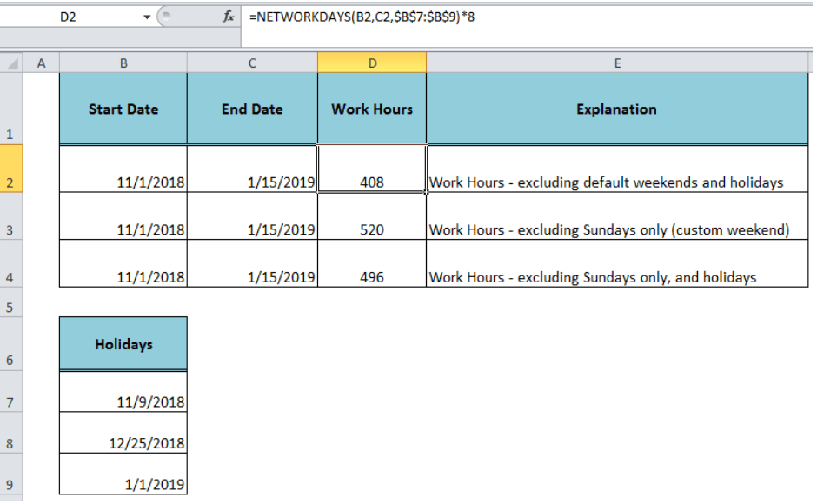Click the Insert Function fx icon

229,17
